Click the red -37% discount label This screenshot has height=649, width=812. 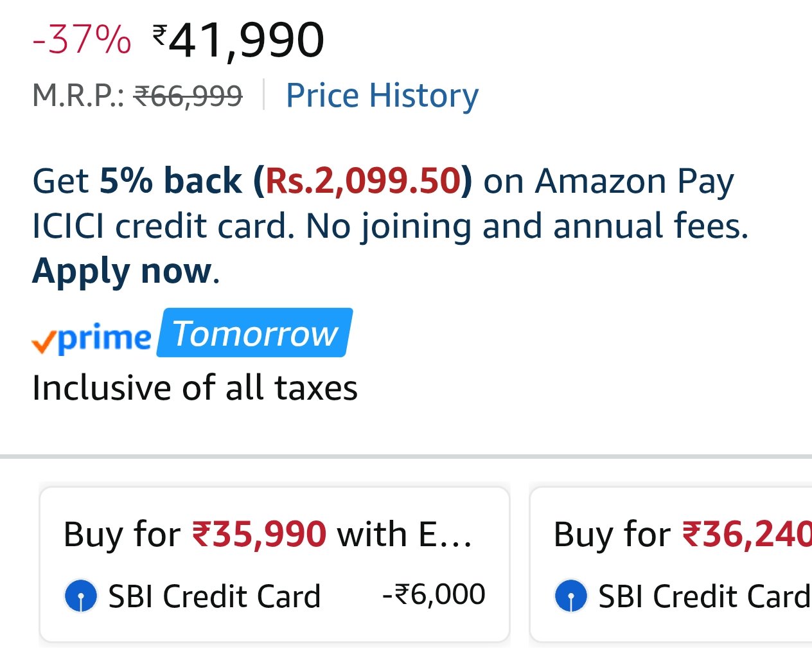[82, 40]
